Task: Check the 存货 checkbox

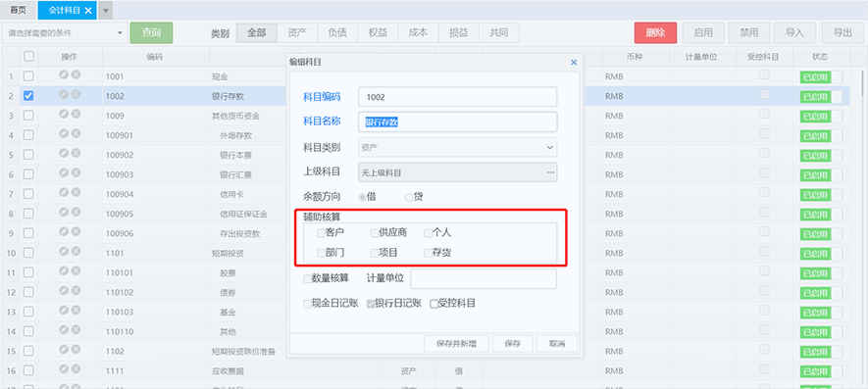Action: pos(428,253)
